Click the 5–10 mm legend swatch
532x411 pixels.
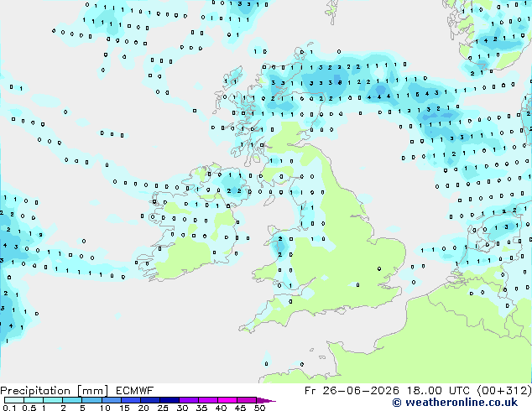click(x=92, y=400)
